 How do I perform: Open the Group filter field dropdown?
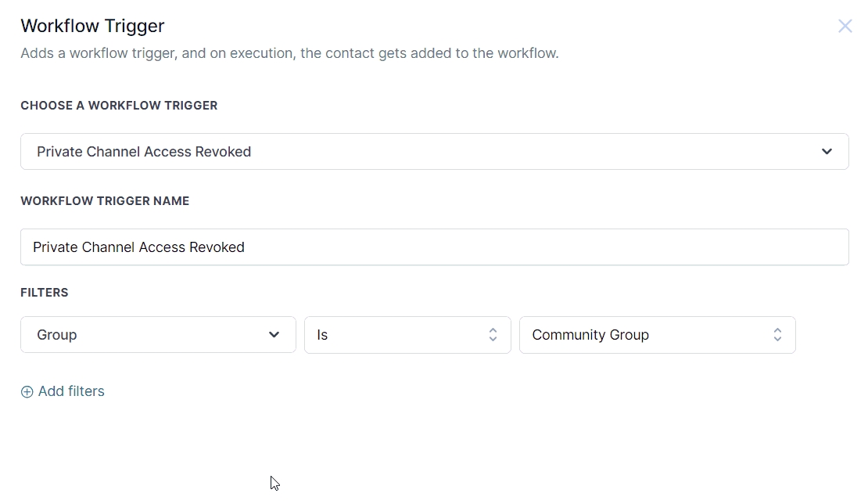click(x=158, y=335)
